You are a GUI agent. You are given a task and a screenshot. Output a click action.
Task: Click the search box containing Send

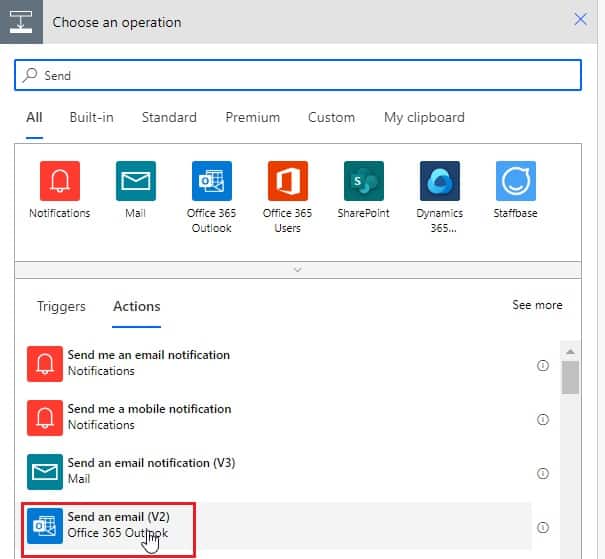click(x=298, y=75)
